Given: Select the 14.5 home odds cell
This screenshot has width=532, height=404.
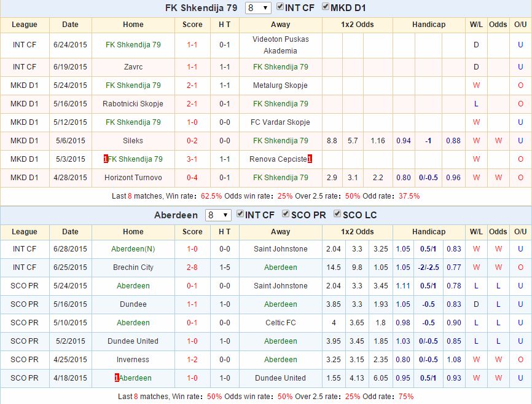Looking at the screenshot, I should coord(334,267).
